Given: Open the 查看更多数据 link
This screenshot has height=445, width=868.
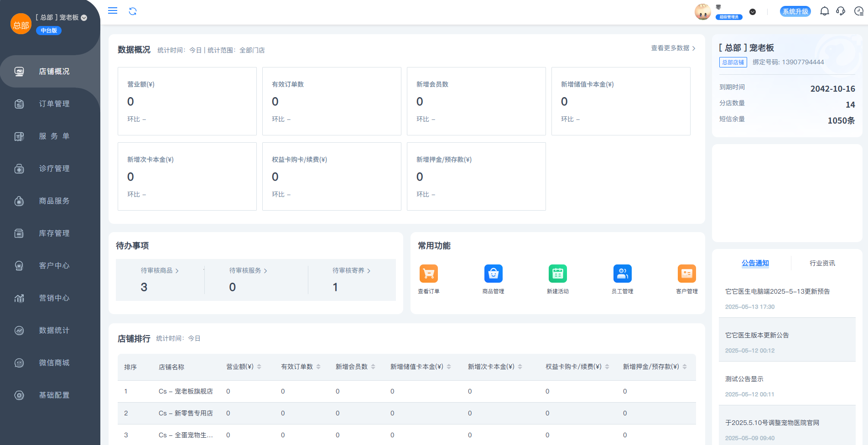Looking at the screenshot, I should [x=673, y=48].
